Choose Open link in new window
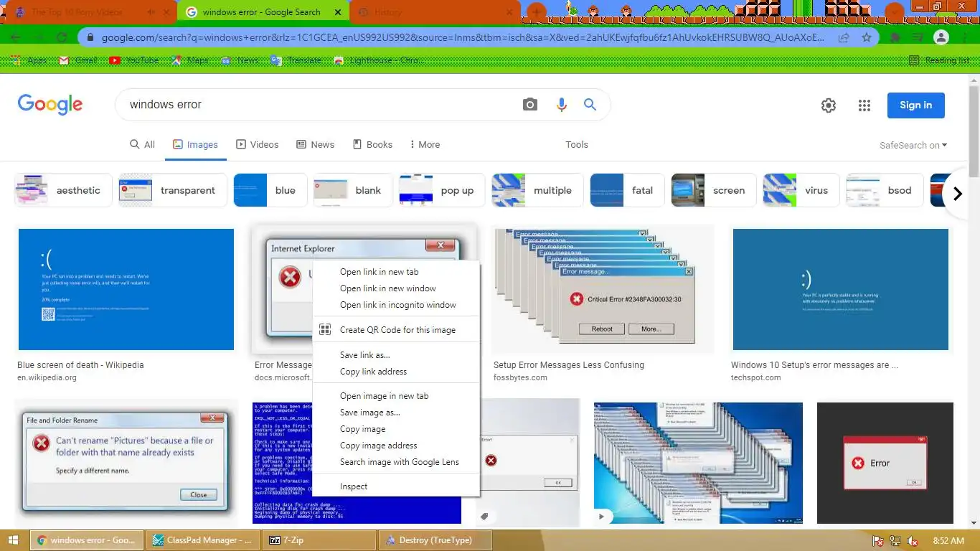The image size is (980, 551). [x=396, y=288]
